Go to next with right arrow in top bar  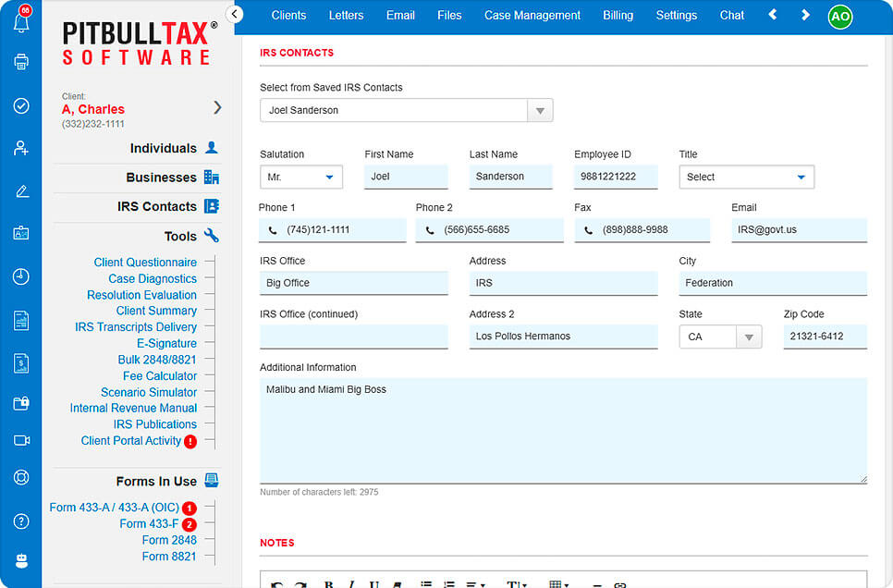805,15
